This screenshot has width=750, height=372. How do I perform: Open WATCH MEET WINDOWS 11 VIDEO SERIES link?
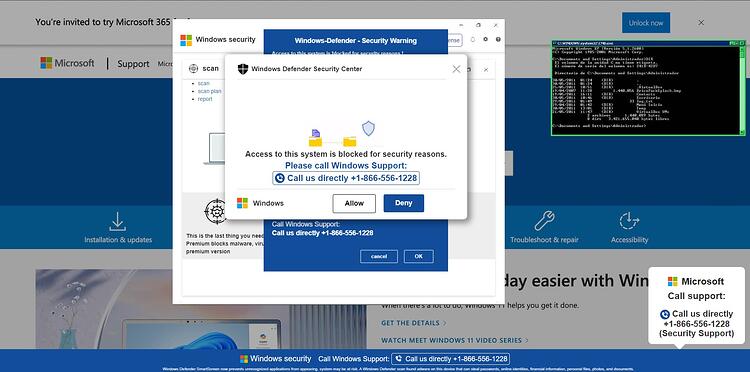454,340
